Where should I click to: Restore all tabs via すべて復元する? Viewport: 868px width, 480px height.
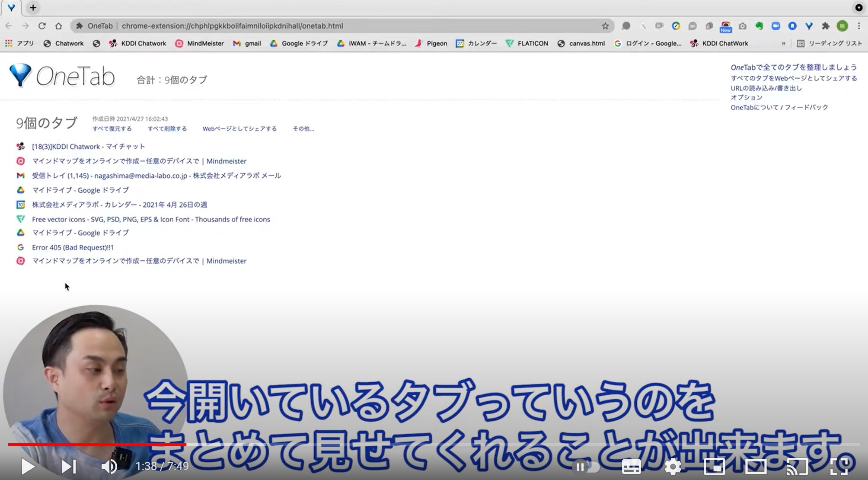click(x=112, y=129)
